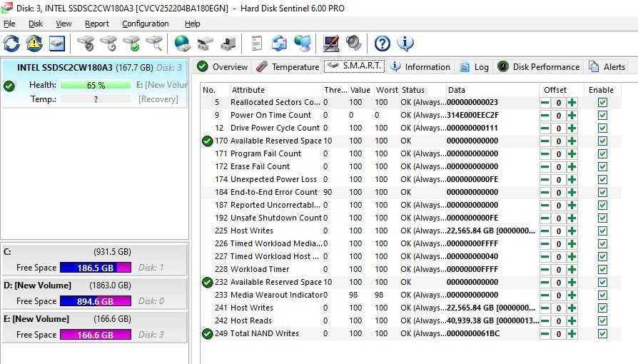Click the document report toolbar icon
Screen dimensions: 638x364
pyautogui.click(x=256, y=43)
